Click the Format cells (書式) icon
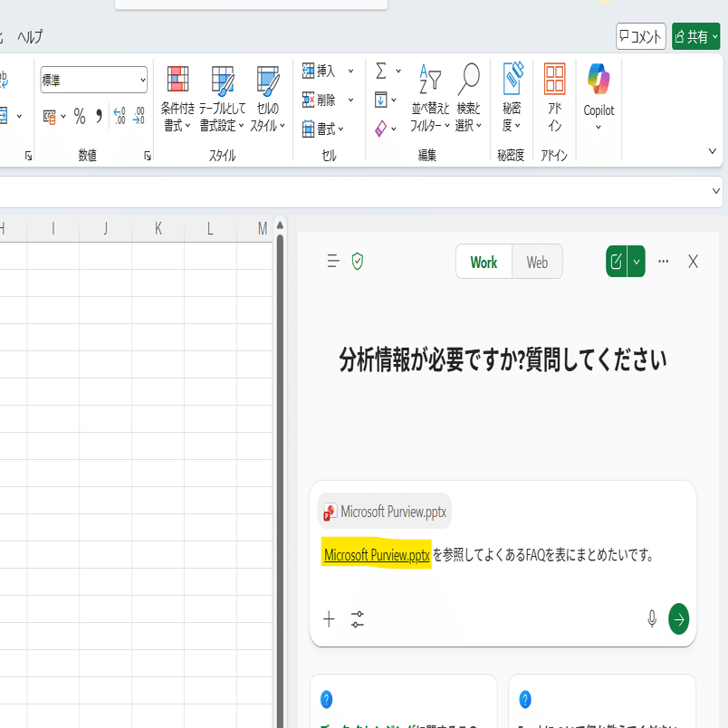728x728 pixels. pos(308,129)
